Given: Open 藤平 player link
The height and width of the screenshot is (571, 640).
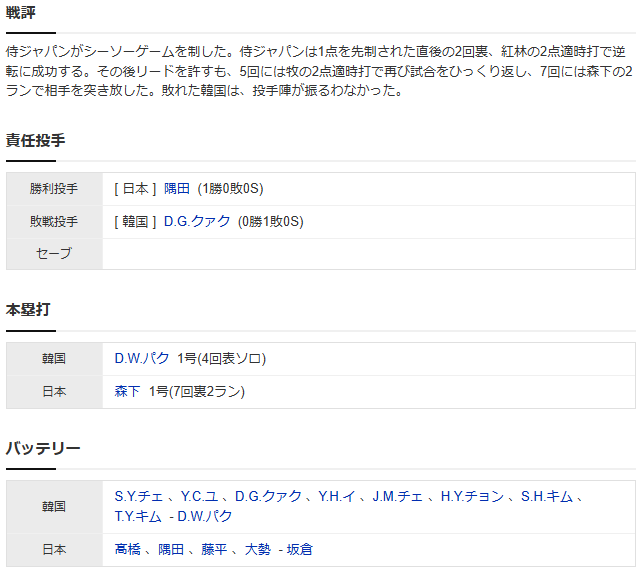Looking at the screenshot, I should (214, 549).
